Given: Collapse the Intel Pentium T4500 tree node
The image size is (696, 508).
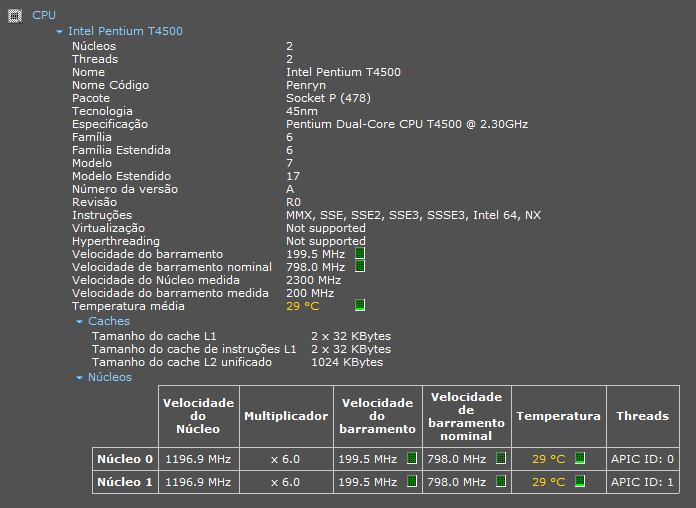Looking at the screenshot, I should pos(59,32).
